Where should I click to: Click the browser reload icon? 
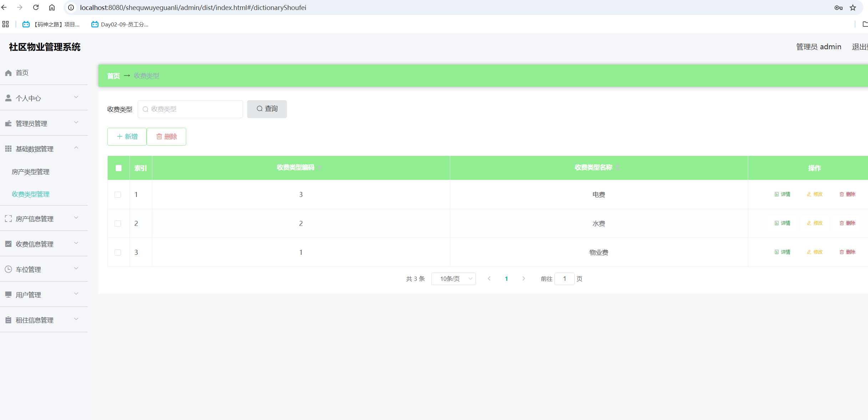[x=36, y=7]
